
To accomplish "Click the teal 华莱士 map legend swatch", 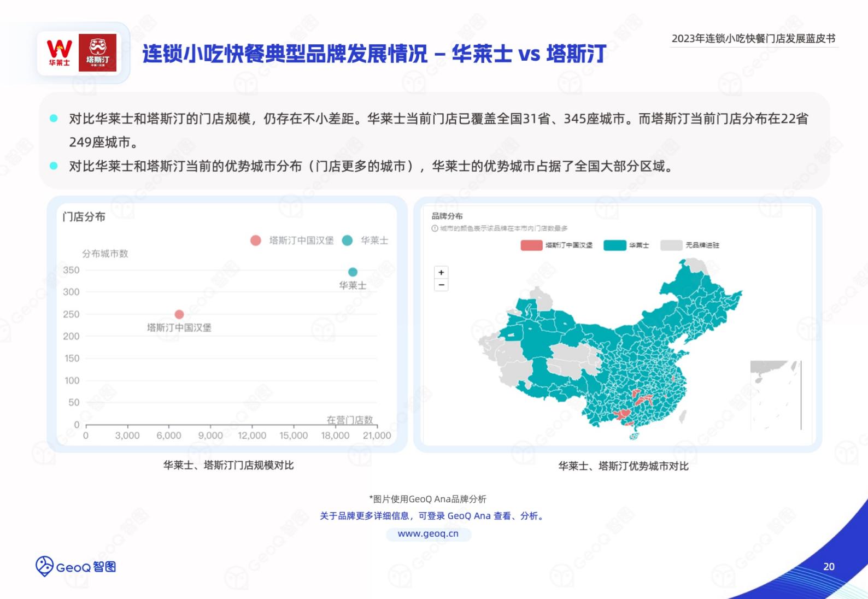I will point(614,245).
